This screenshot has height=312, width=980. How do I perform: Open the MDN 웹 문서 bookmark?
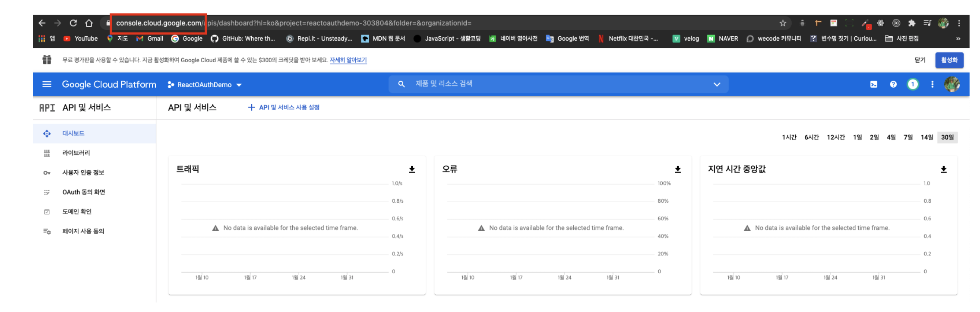(383, 38)
